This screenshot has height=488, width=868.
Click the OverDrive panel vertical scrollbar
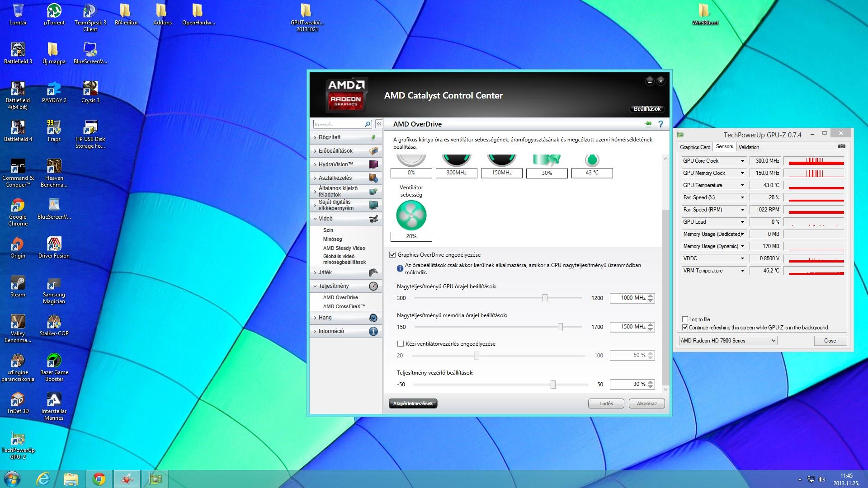[665, 296]
